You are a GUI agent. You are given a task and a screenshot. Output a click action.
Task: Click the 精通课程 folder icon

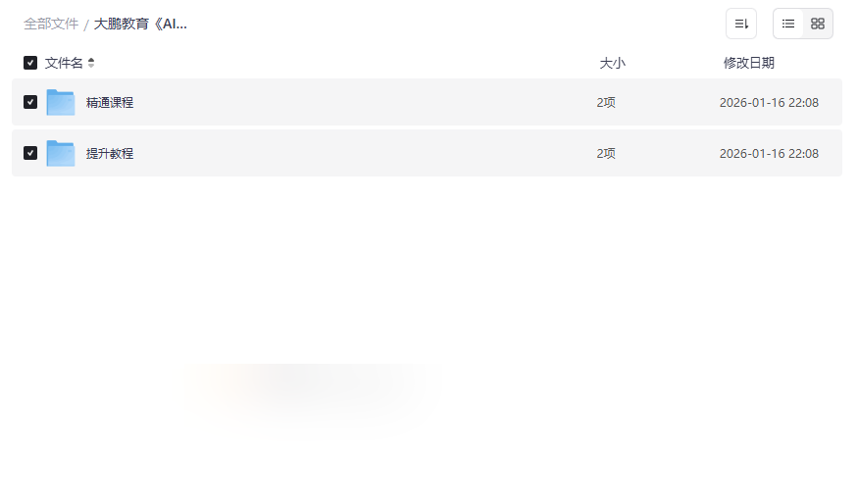tap(61, 102)
